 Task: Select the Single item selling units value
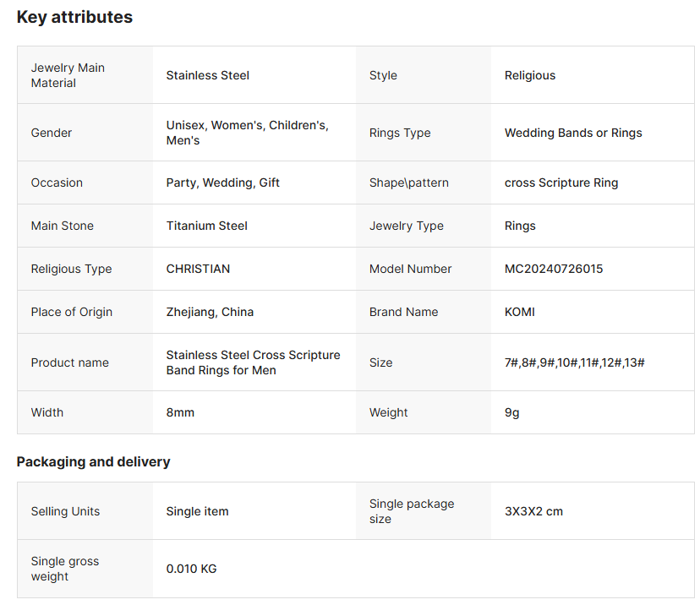197,511
